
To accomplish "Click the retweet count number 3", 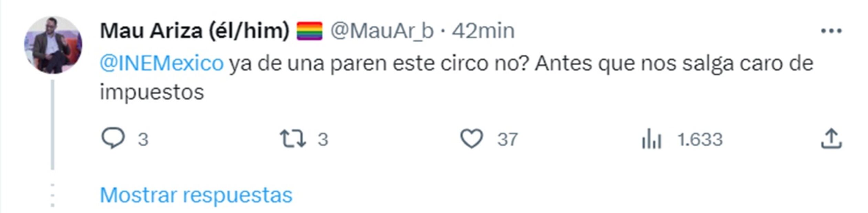I will 323,139.
